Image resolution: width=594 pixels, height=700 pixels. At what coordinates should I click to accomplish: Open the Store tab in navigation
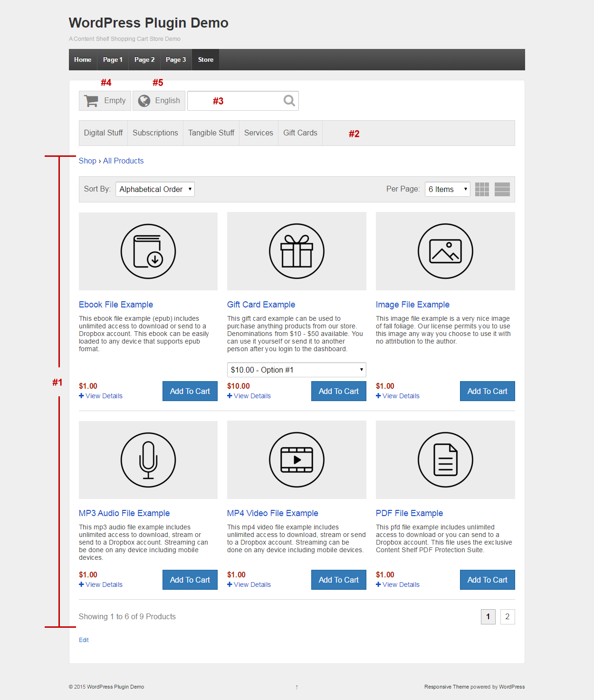[x=205, y=60]
